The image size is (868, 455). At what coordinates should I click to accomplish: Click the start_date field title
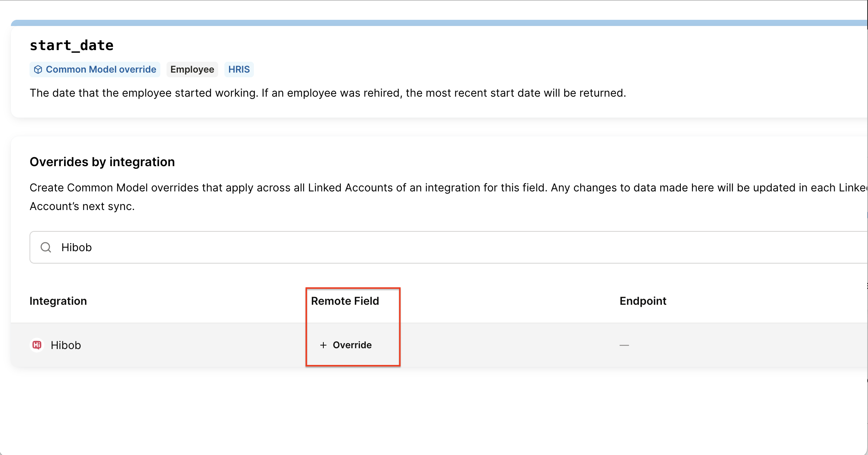72,45
